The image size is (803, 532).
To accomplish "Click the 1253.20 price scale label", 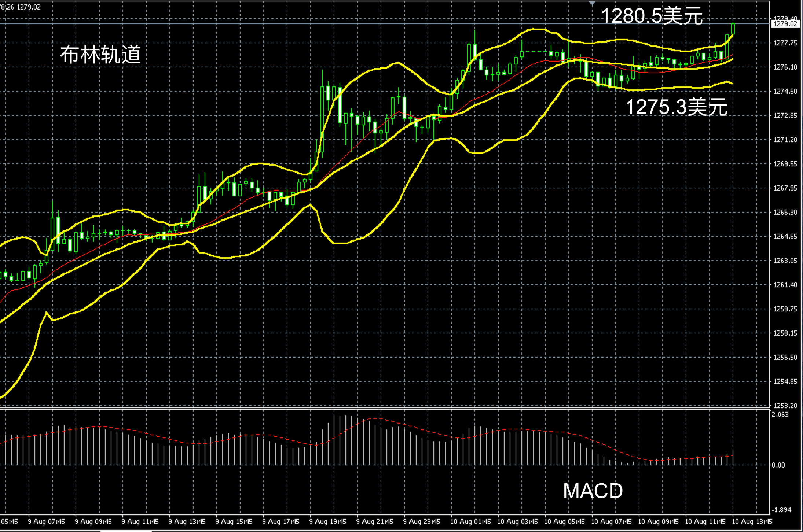I will [785, 406].
